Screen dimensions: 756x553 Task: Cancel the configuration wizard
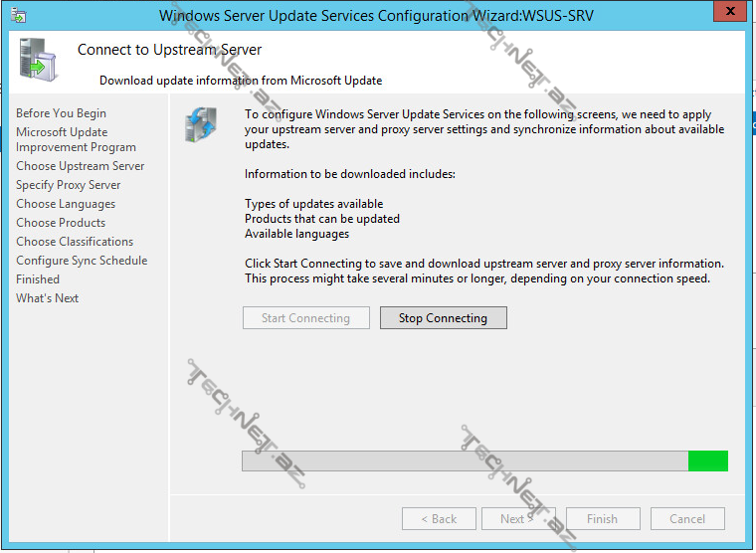coord(687,519)
